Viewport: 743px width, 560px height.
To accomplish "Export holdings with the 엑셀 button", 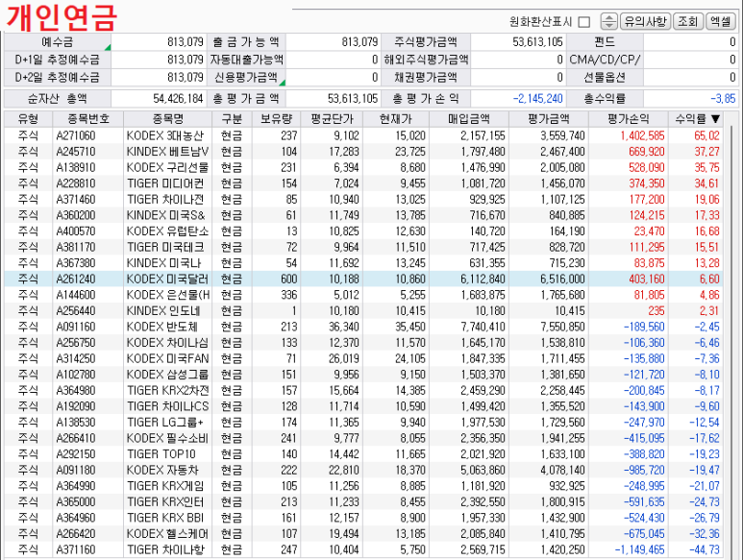I will [721, 21].
